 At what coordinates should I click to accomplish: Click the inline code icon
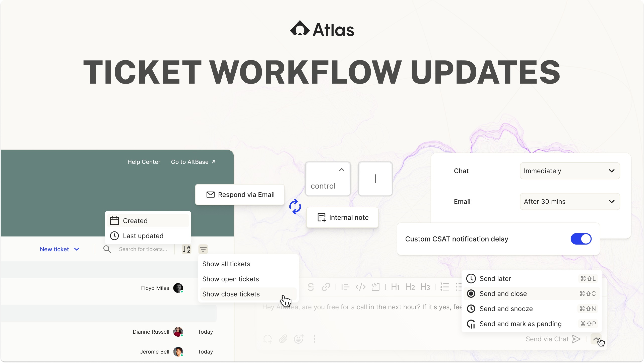tap(360, 287)
